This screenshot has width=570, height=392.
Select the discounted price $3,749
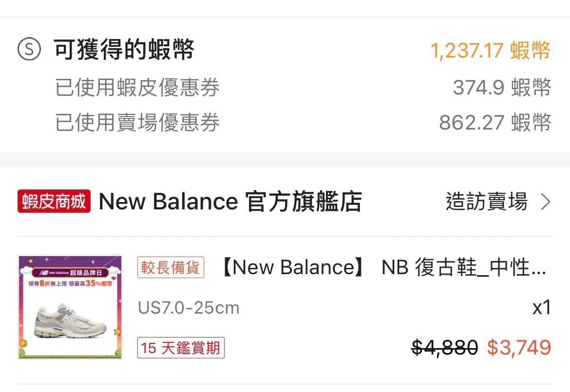[518, 347]
